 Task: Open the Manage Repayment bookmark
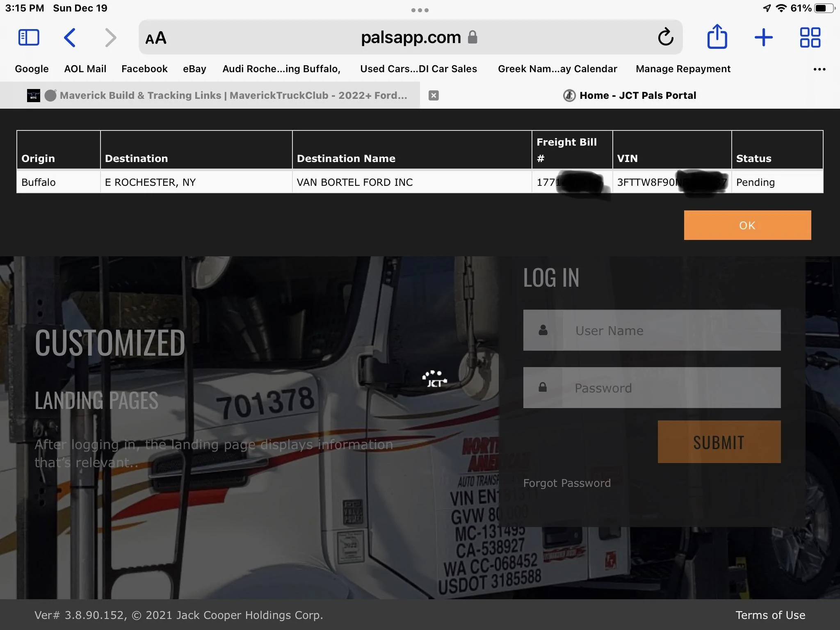[683, 69]
